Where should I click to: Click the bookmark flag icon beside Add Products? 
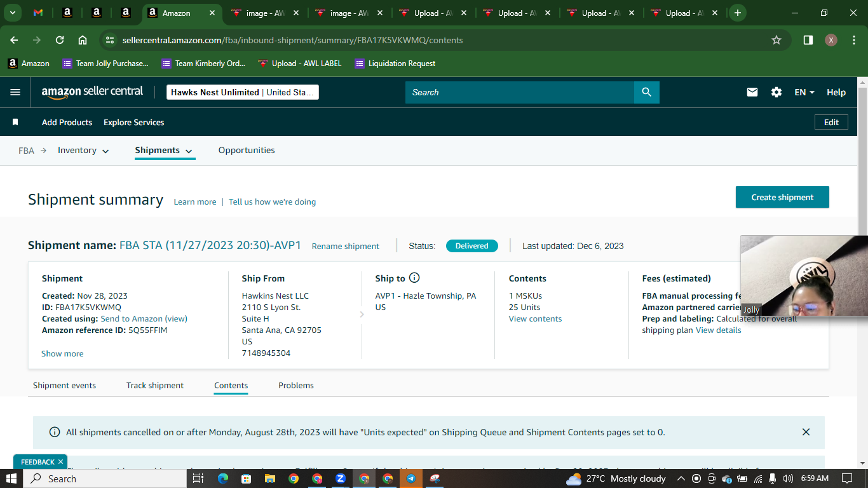point(15,122)
